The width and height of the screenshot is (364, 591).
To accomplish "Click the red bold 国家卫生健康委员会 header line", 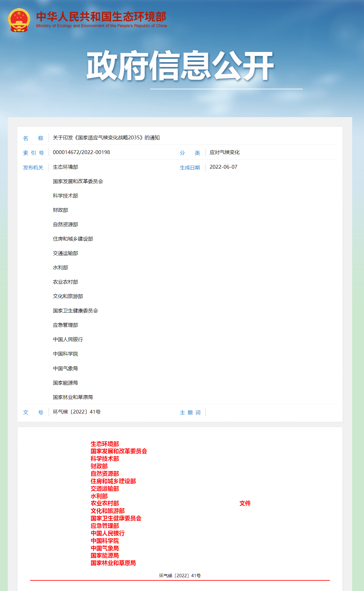I will tap(116, 519).
